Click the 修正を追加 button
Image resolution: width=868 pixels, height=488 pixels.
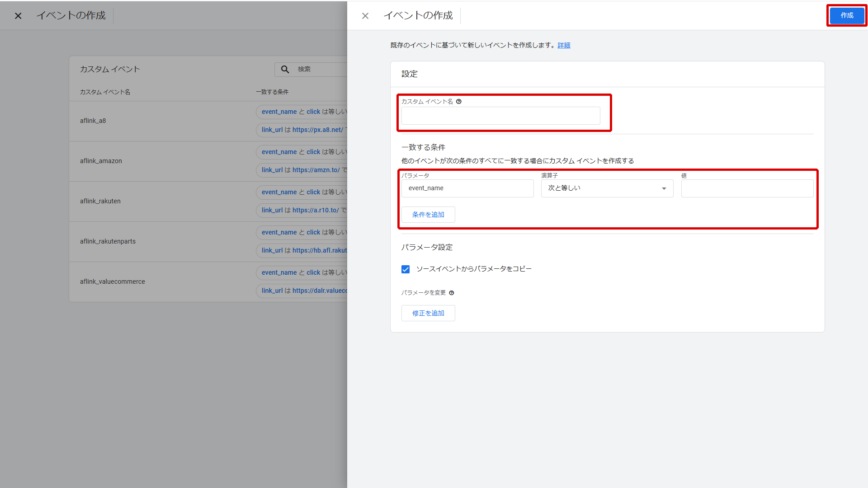coord(428,313)
